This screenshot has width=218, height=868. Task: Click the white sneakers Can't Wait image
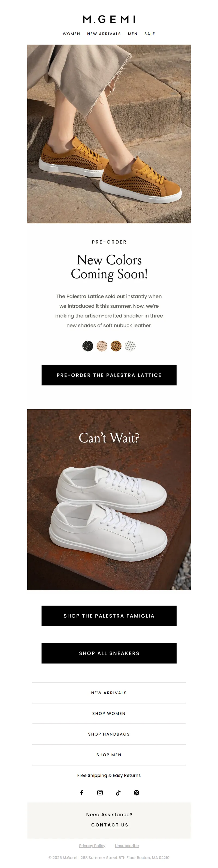[109, 499]
